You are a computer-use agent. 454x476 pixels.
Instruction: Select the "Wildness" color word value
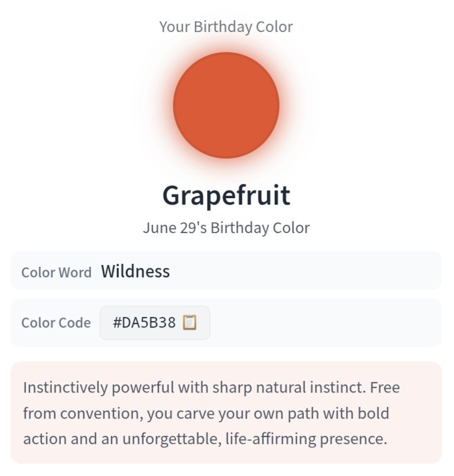tap(135, 271)
